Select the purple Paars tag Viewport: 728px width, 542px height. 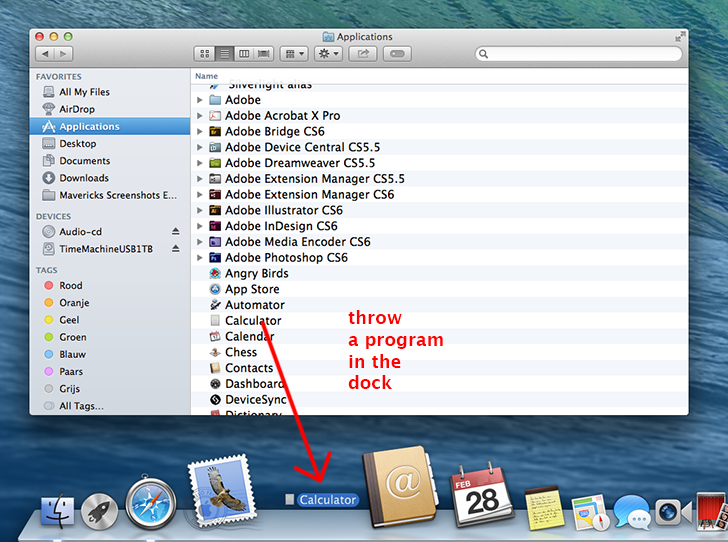pos(110,372)
